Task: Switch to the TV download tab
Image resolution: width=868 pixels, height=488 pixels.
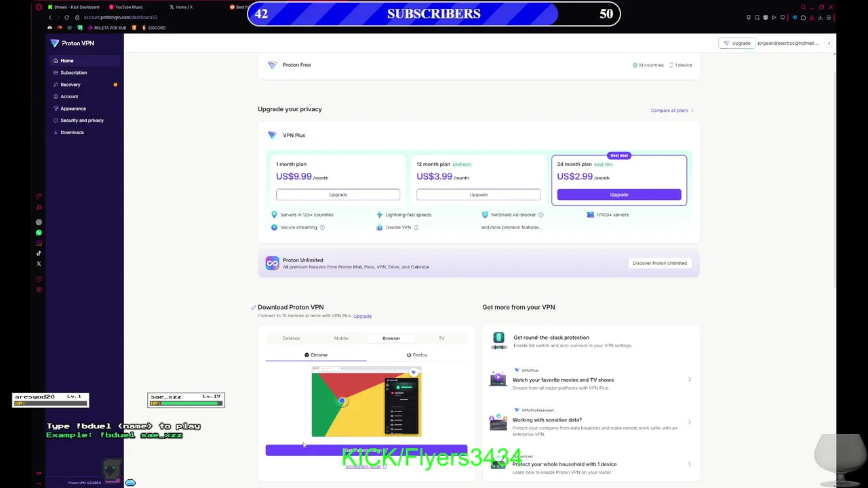Action: tap(441, 338)
